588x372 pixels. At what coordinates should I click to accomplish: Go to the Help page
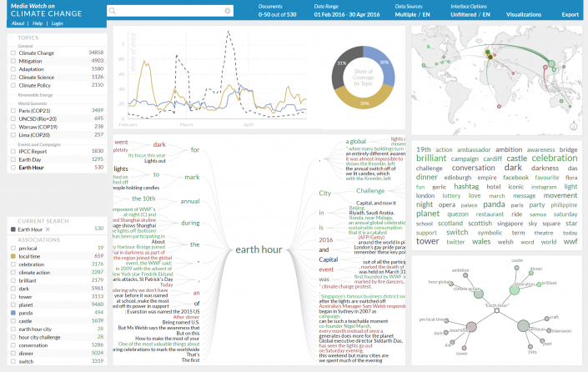click(38, 23)
